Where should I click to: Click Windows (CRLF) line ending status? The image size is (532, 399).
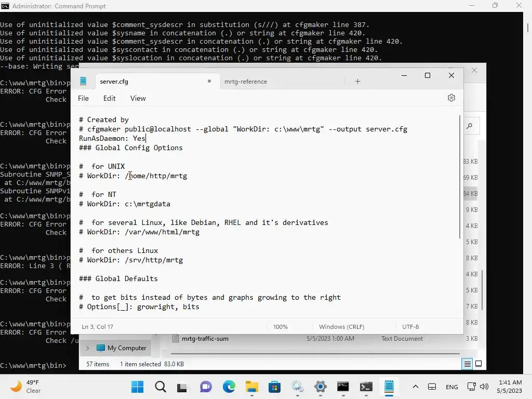point(342,327)
